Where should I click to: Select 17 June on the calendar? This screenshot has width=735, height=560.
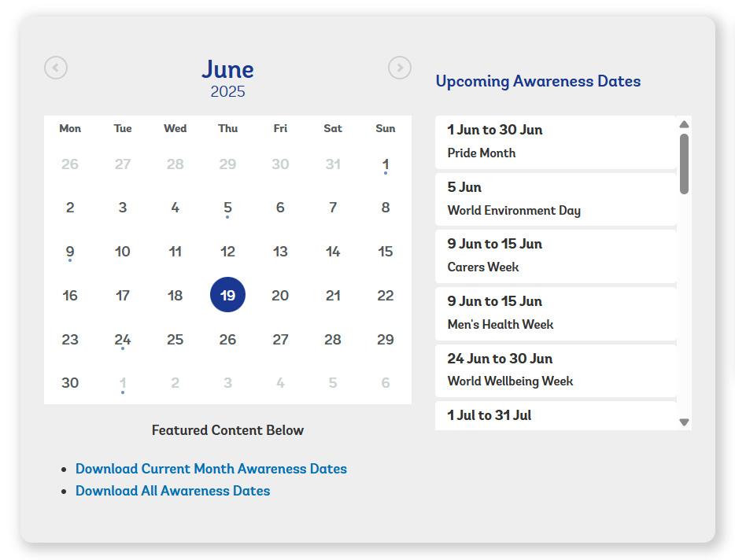(x=123, y=296)
